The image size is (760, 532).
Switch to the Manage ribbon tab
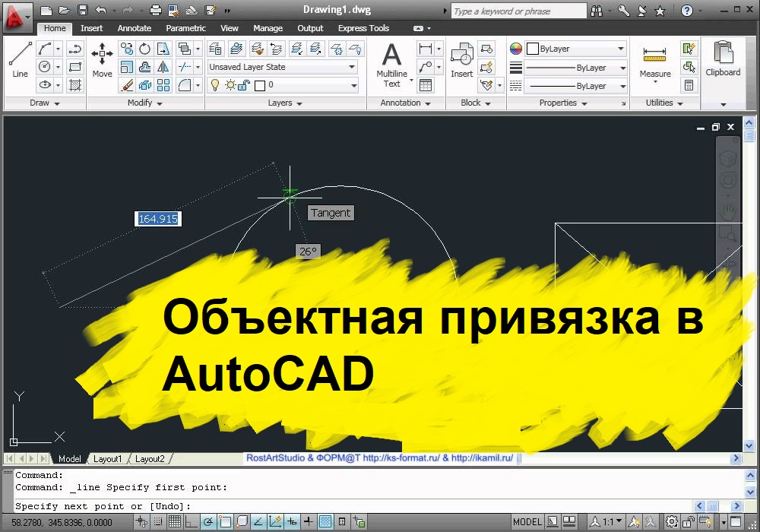pos(268,28)
